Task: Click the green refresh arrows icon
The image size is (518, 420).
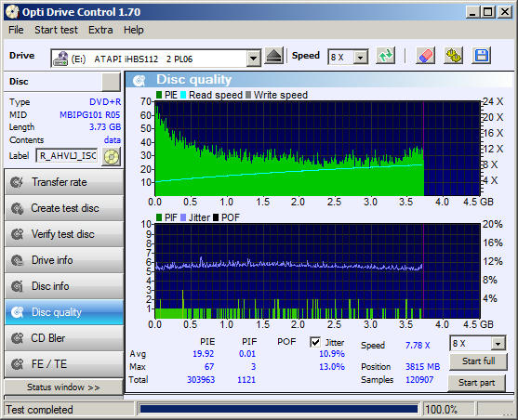Action: coord(386,56)
